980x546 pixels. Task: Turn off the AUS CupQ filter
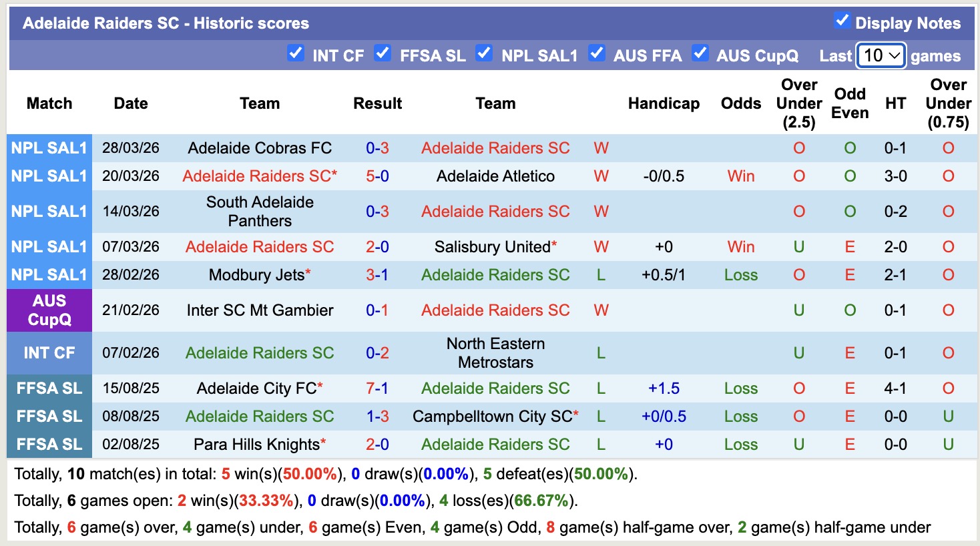[700, 53]
